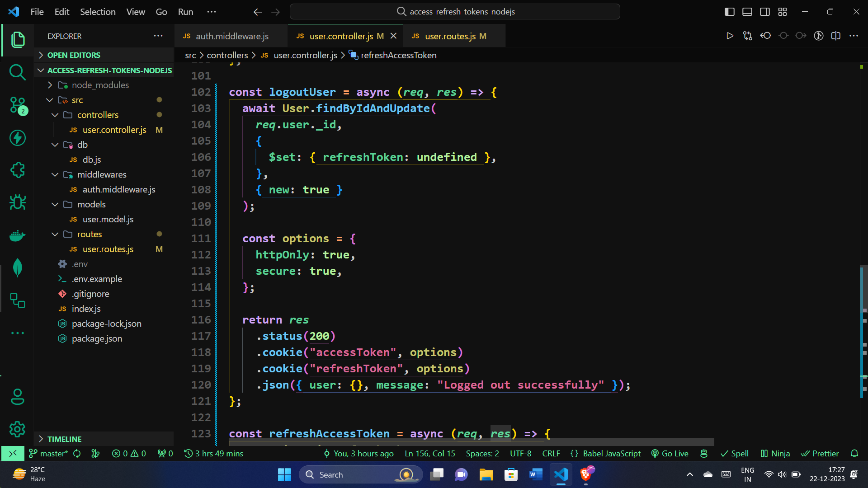
Task: Click Go Live in status bar
Action: click(x=670, y=453)
